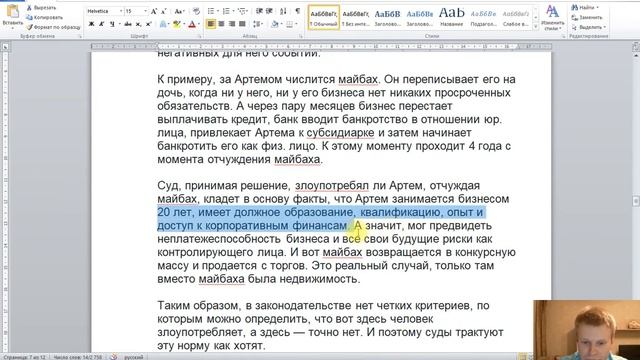
Task: Align text left
Action: pyautogui.click(x=211, y=24)
